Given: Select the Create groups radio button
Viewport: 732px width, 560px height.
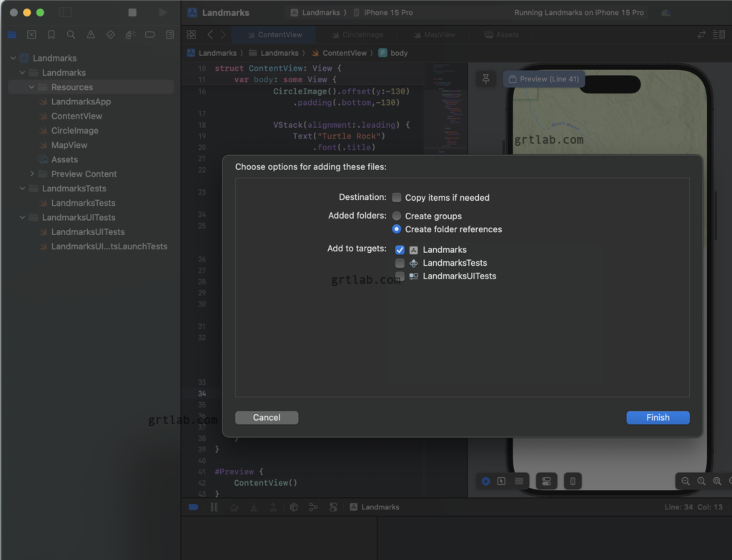Looking at the screenshot, I should 397,216.
